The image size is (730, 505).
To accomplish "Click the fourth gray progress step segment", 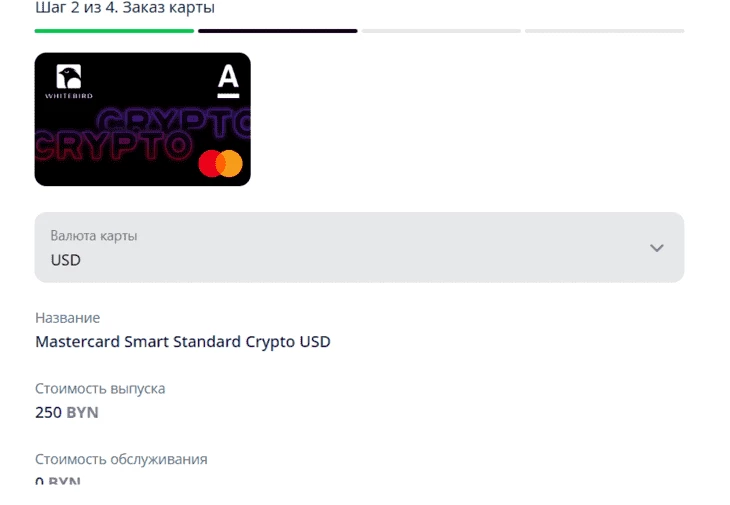I will click(604, 31).
